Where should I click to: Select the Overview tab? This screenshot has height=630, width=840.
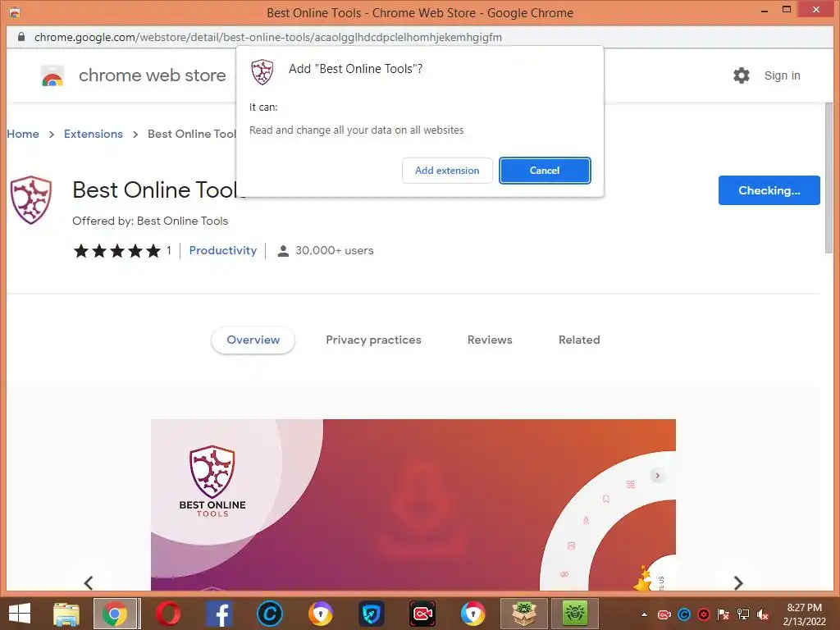(x=253, y=340)
